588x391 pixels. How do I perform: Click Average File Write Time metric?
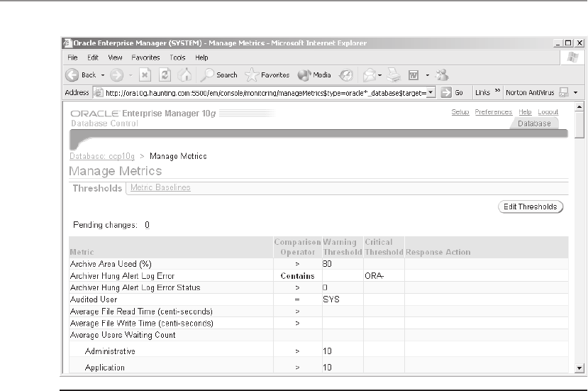coord(142,323)
